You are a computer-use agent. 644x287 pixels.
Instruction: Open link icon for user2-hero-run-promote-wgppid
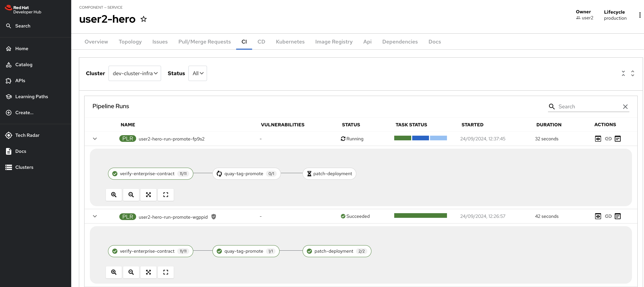coord(608,216)
